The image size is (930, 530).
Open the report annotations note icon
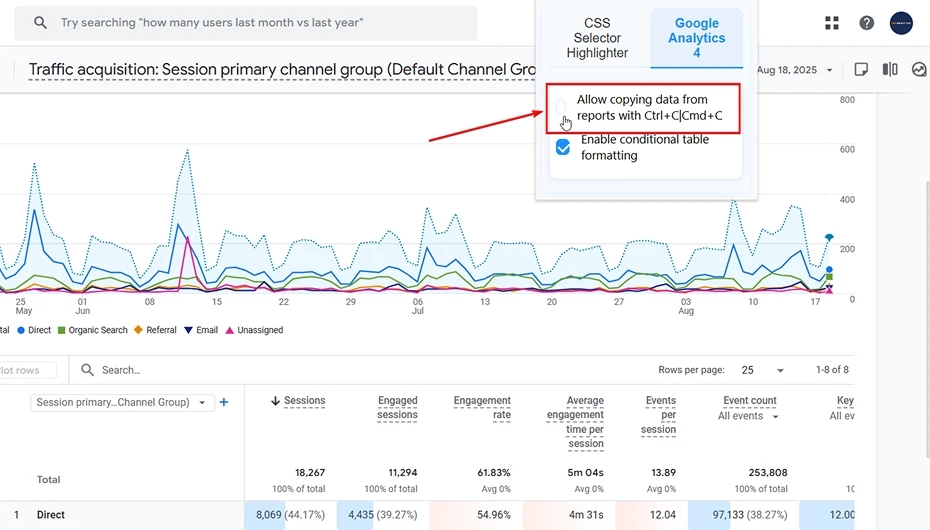pos(861,69)
